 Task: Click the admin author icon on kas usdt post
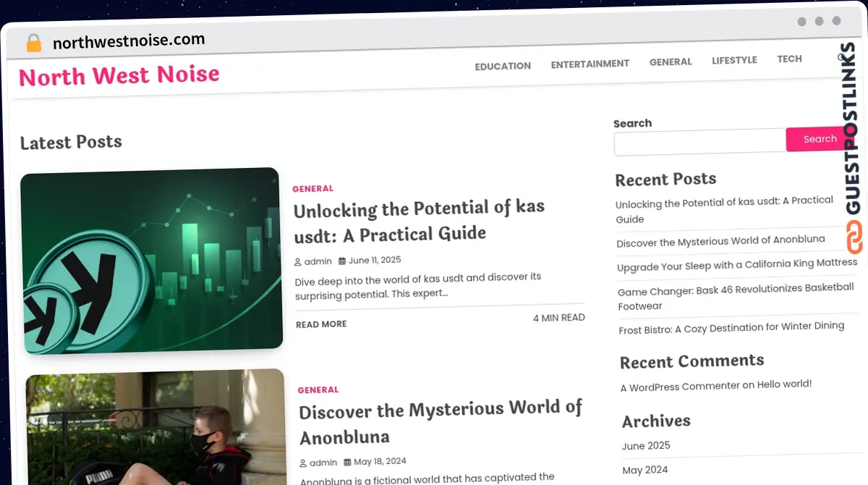(x=298, y=262)
